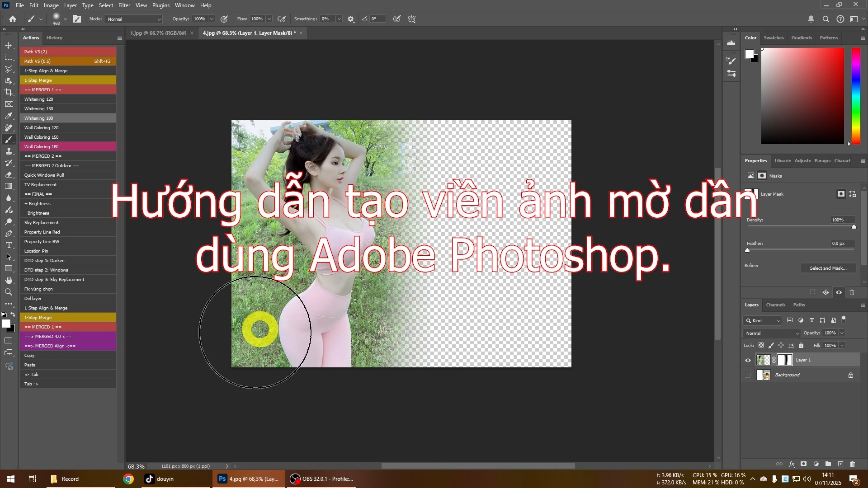Select the Eraser tool
Screen dimensions: 868x488
click(9, 175)
